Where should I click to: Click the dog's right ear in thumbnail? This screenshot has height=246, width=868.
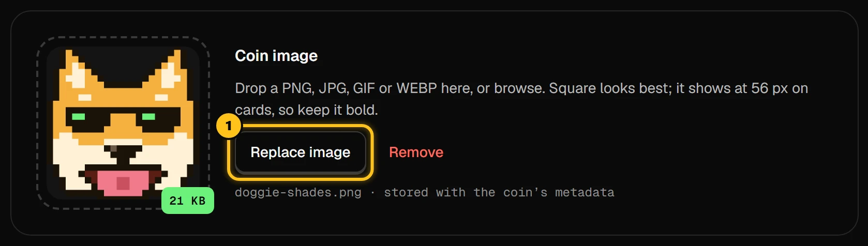170,71
